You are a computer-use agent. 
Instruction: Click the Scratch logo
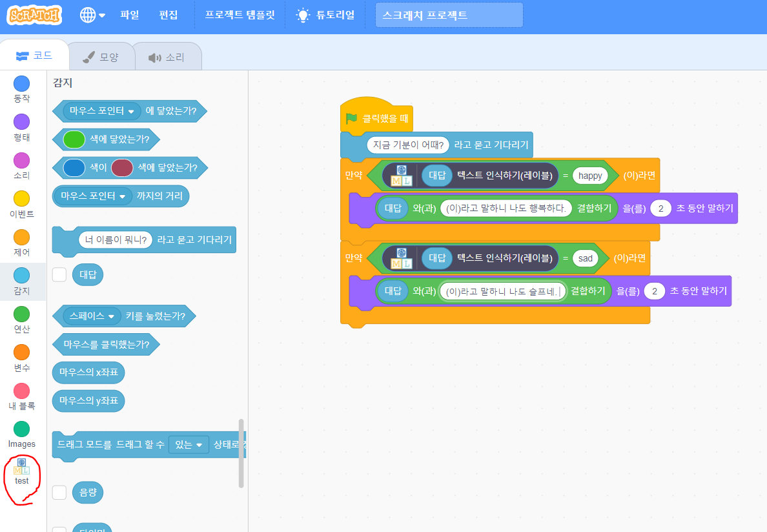tap(34, 15)
